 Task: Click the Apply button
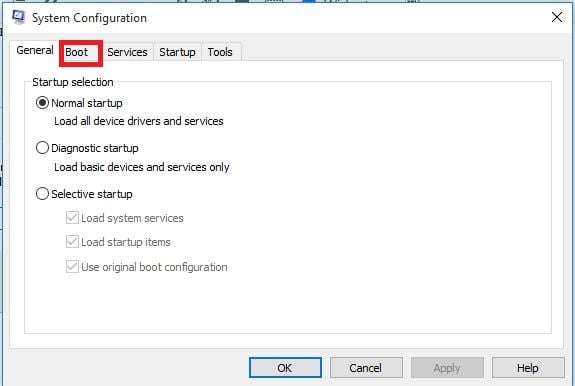pyautogui.click(x=447, y=368)
